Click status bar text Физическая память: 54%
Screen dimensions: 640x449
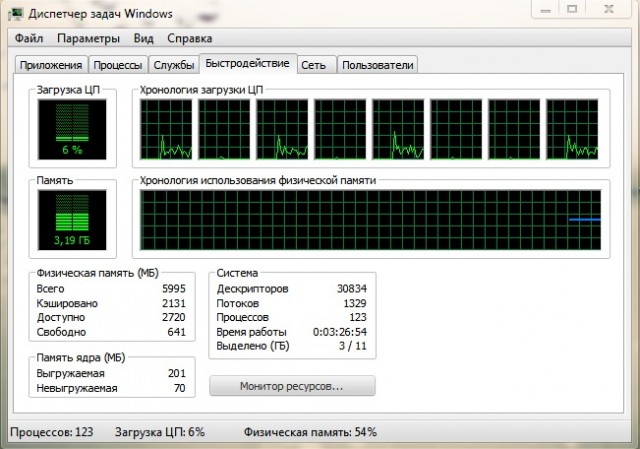[310, 432]
